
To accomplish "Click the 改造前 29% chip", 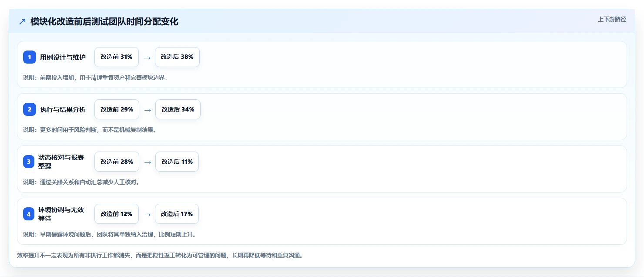I will [x=117, y=109].
